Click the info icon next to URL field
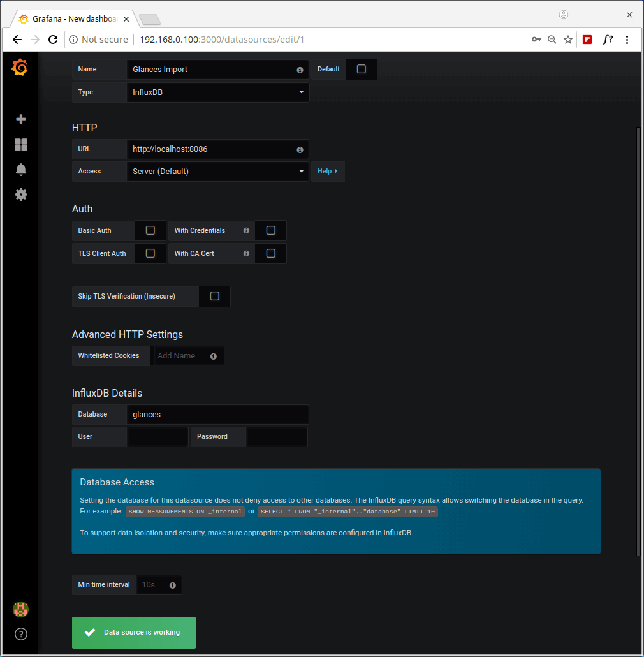This screenshot has width=644, height=657. [x=300, y=149]
